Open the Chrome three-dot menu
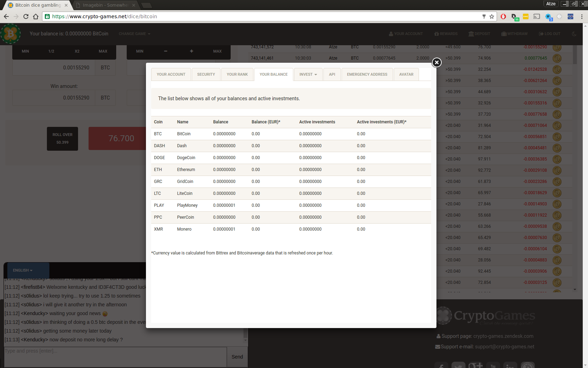Image resolution: width=588 pixels, height=368 pixels. pos(582,16)
